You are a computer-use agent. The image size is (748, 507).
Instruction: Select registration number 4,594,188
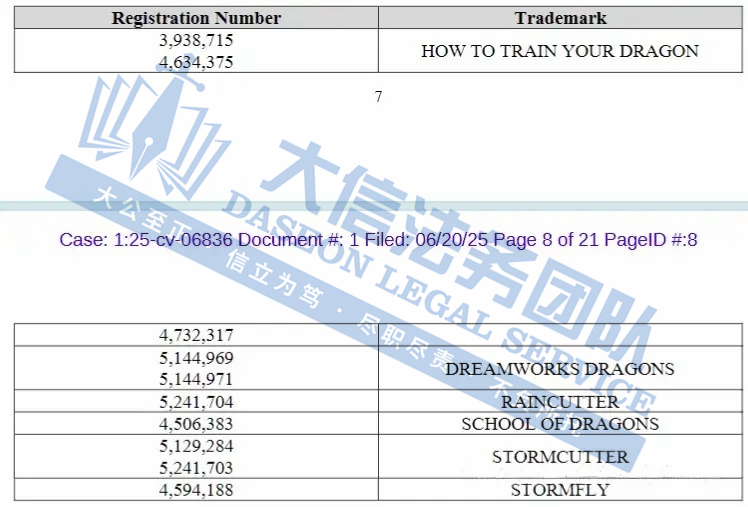click(x=196, y=490)
